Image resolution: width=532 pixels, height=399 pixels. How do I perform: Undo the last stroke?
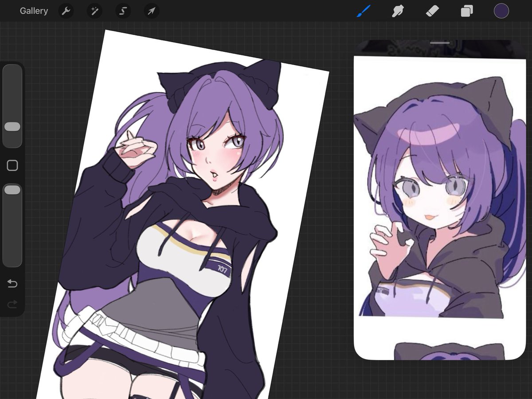point(12,284)
